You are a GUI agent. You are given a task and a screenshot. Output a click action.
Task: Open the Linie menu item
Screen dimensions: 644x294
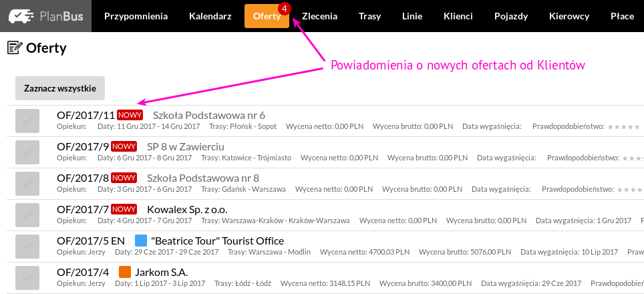tap(412, 17)
